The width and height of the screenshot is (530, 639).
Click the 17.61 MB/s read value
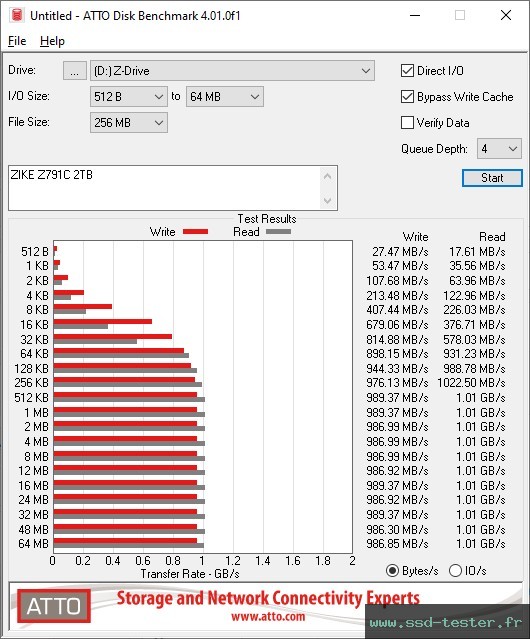coord(477,252)
